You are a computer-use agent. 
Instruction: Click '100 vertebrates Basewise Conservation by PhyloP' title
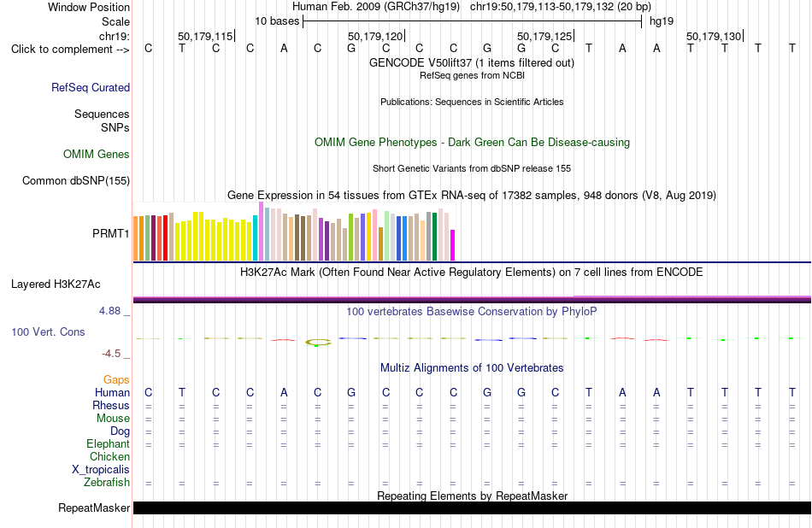click(471, 311)
